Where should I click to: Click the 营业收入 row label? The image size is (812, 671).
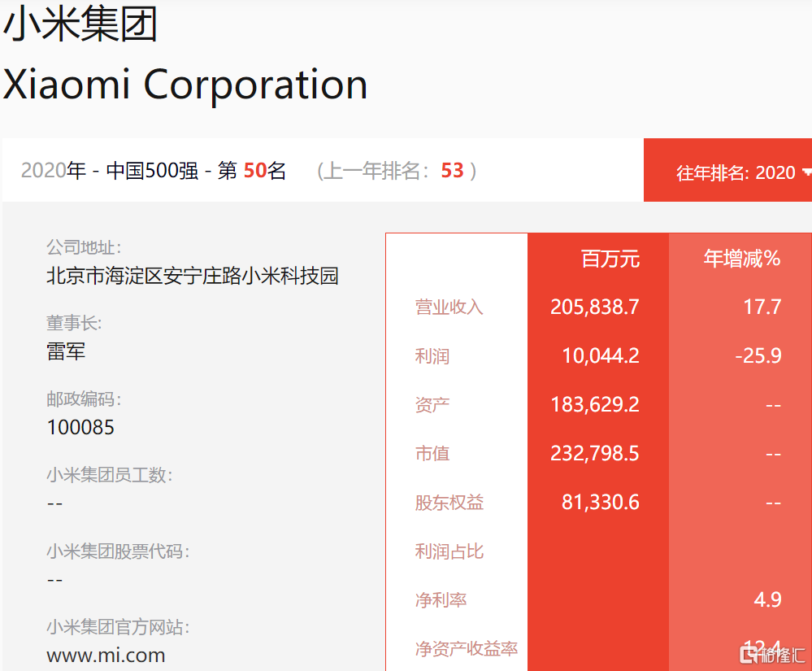point(449,307)
